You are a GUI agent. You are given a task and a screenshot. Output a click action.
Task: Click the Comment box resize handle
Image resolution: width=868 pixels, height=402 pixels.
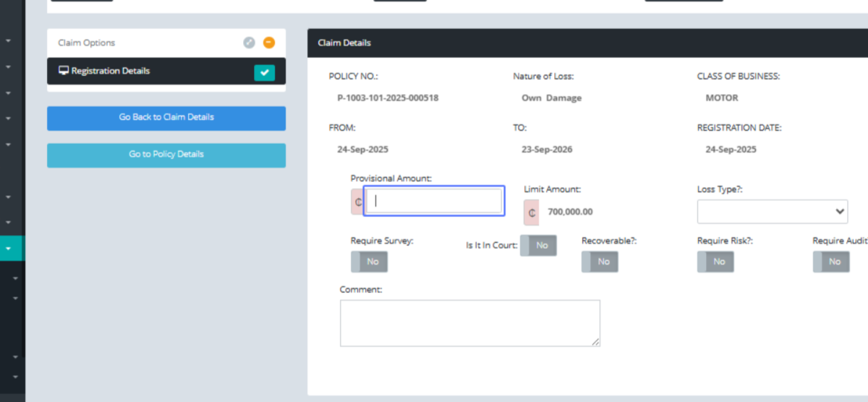pyautogui.click(x=595, y=342)
